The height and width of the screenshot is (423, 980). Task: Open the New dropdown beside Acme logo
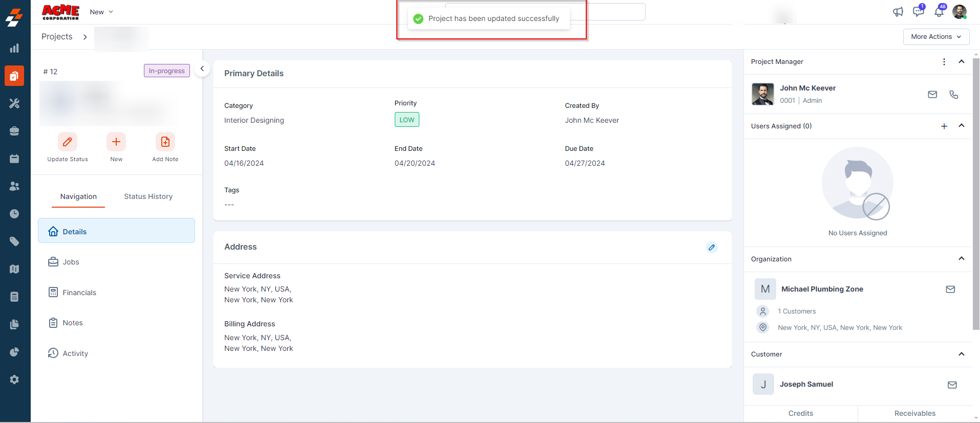(101, 12)
